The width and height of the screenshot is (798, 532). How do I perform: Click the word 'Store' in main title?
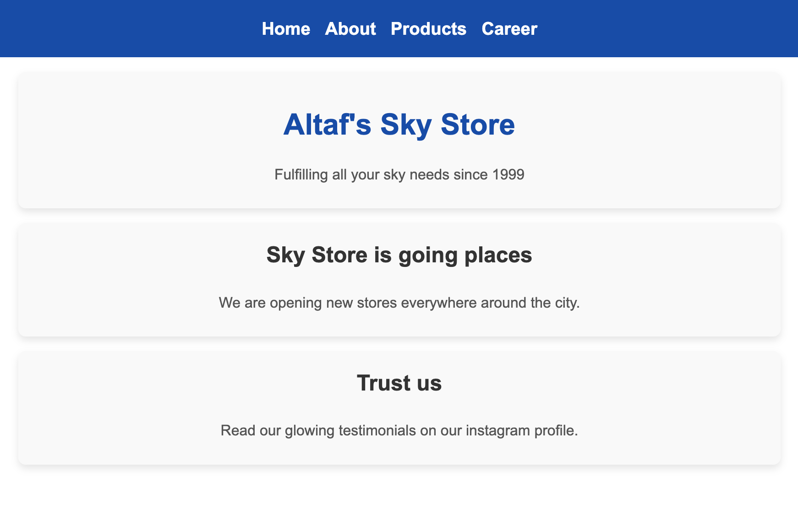click(x=478, y=125)
